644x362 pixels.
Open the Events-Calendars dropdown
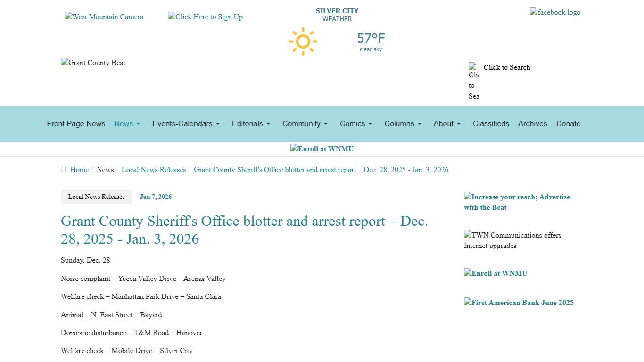tap(185, 124)
